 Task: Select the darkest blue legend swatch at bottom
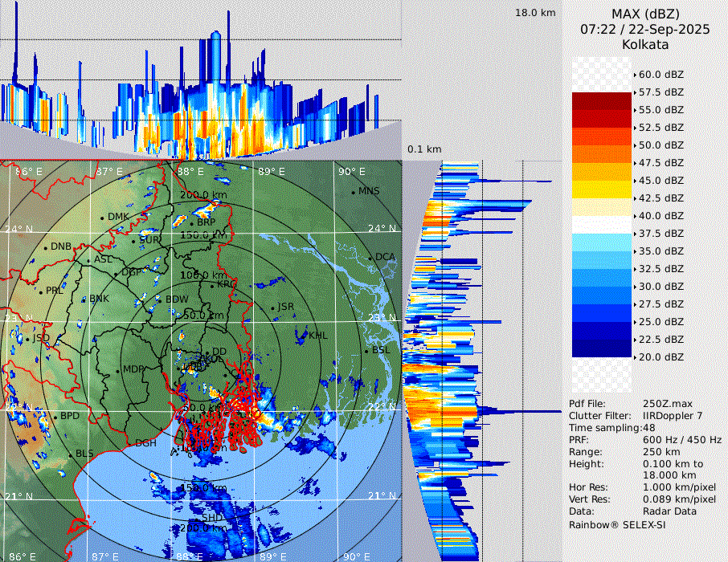pos(602,348)
